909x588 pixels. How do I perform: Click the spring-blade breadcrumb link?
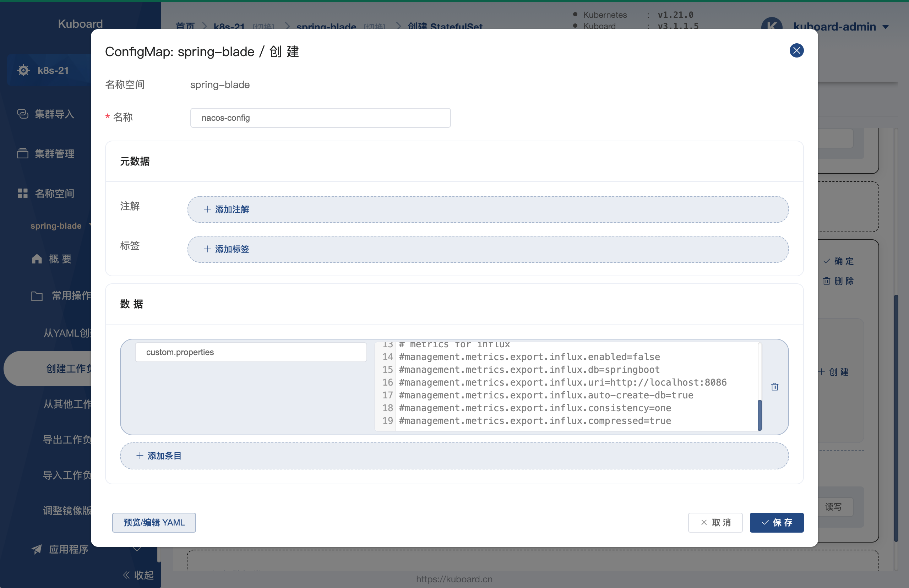point(326,26)
